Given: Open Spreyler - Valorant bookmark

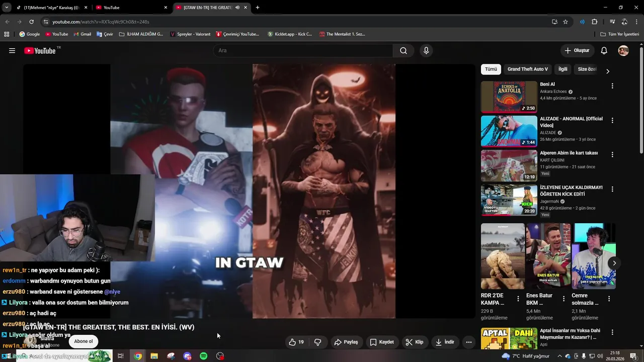Looking at the screenshot, I should pyautogui.click(x=190, y=34).
